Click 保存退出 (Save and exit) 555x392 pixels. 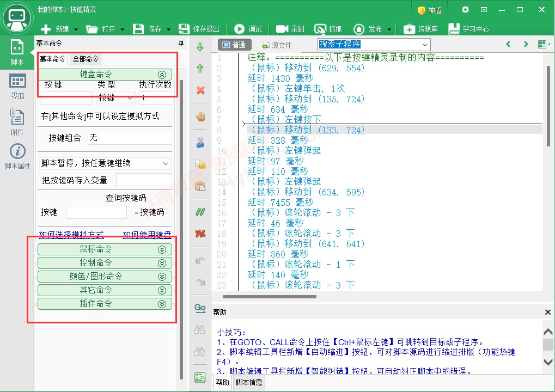199,29
